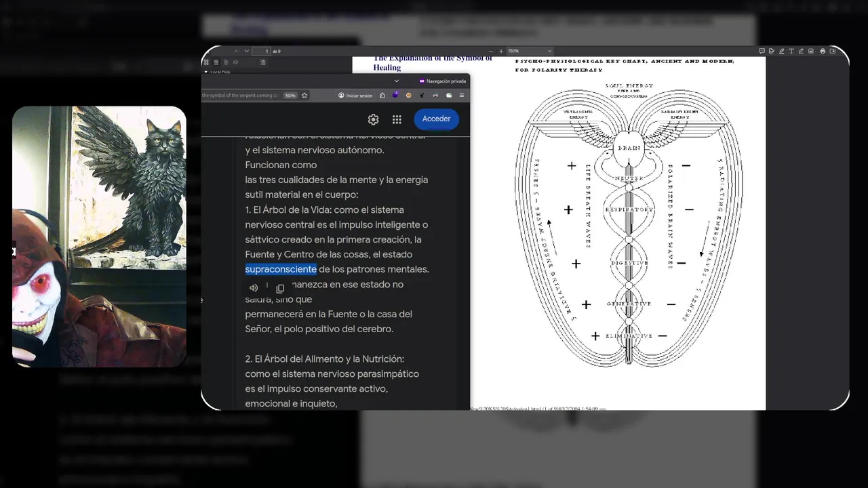The width and height of the screenshot is (868, 488).
Task: Click the ELIMINATIVE label in the diagram
Action: point(629,335)
